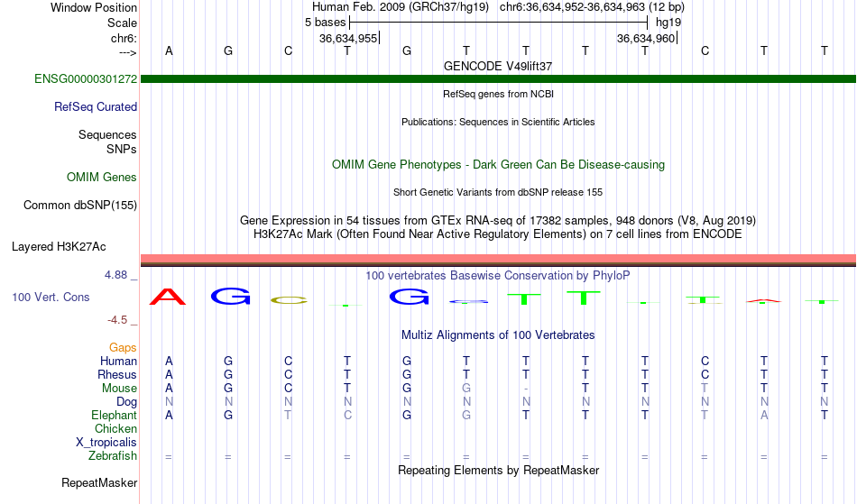Click the A base in the ruler row
The height and width of the screenshot is (504, 857).
pos(169,50)
